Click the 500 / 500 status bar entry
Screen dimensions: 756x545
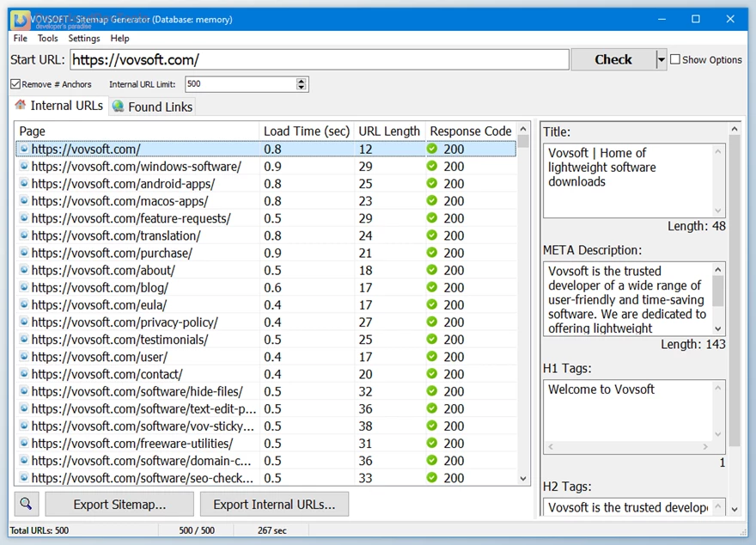tap(197, 530)
